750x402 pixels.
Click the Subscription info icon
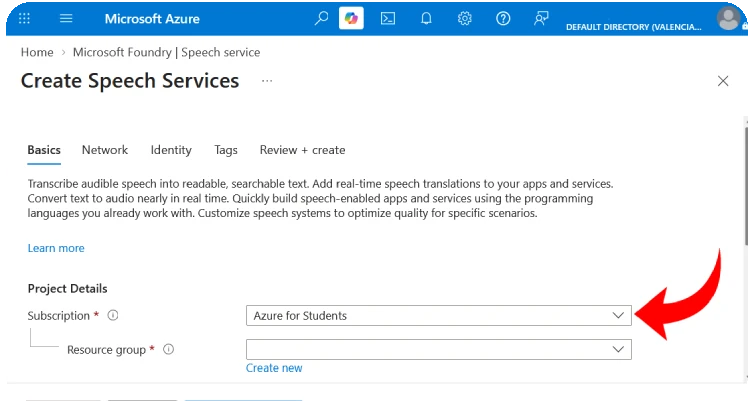click(113, 315)
